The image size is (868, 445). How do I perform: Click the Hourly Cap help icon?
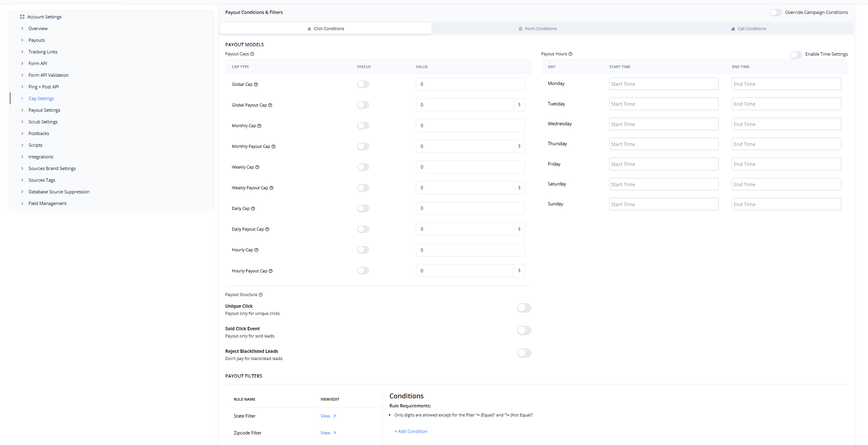256,250
